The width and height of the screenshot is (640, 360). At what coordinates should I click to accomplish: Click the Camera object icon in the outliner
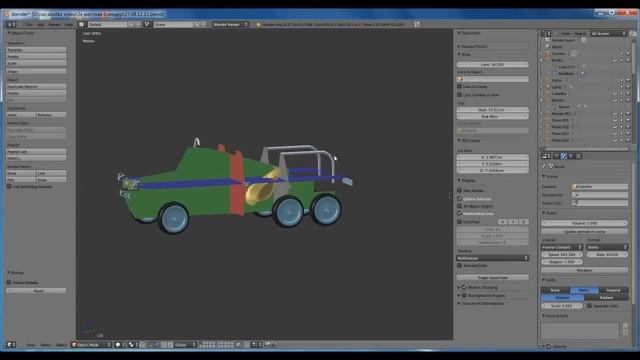(x=548, y=53)
